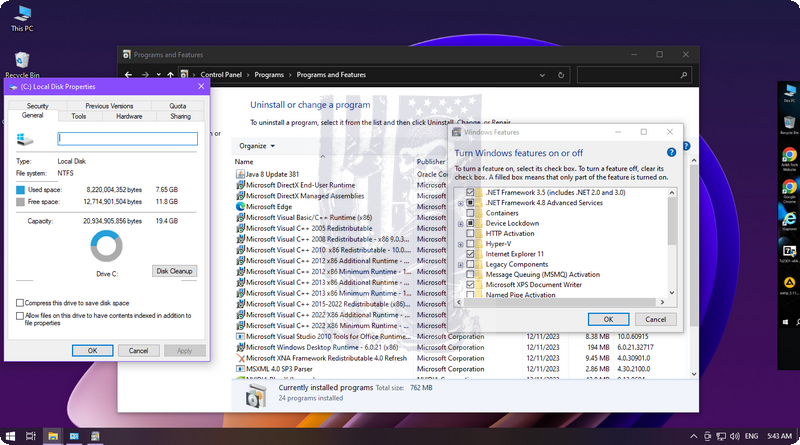Click the Back arrow in Programs and Features
Screen dimensions: 800x445
coord(129,75)
